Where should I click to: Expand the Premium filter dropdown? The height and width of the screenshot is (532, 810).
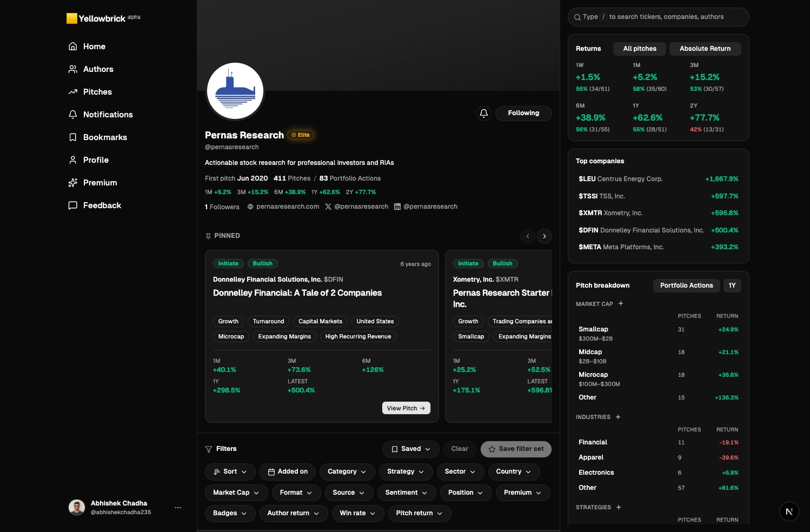click(x=523, y=493)
